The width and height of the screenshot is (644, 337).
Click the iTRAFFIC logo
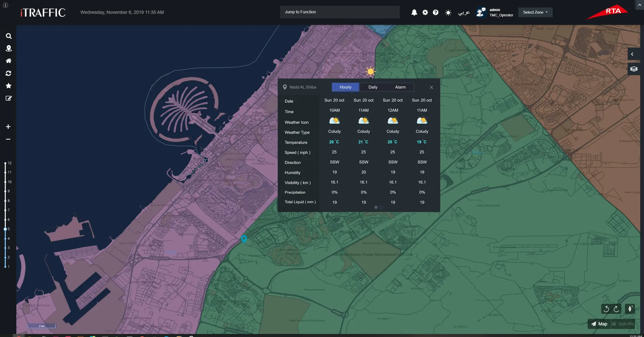click(43, 13)
